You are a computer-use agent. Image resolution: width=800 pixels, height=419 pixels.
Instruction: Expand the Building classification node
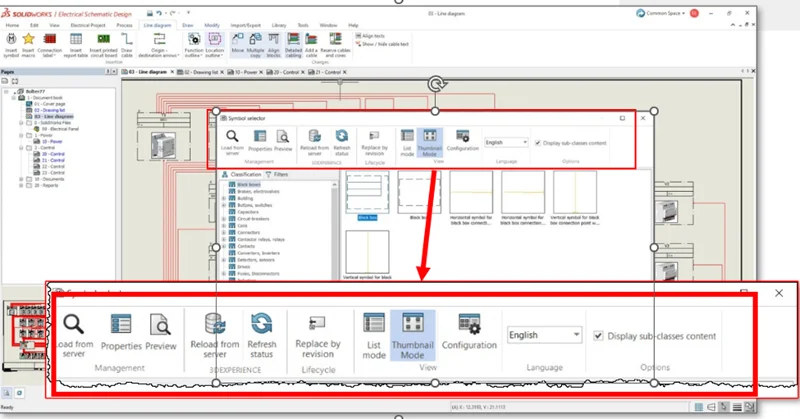[x=224, y=198]
